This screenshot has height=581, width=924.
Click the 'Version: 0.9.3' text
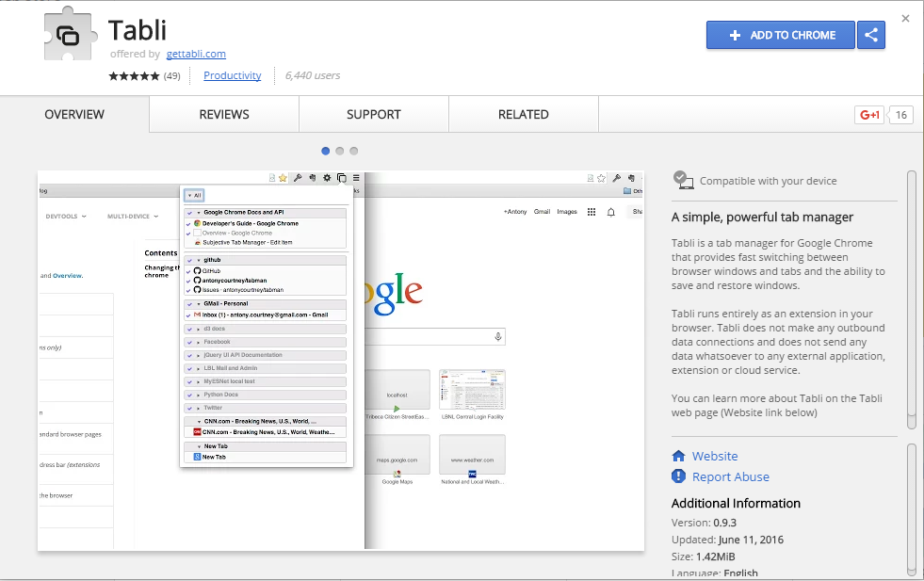point(704,523)
